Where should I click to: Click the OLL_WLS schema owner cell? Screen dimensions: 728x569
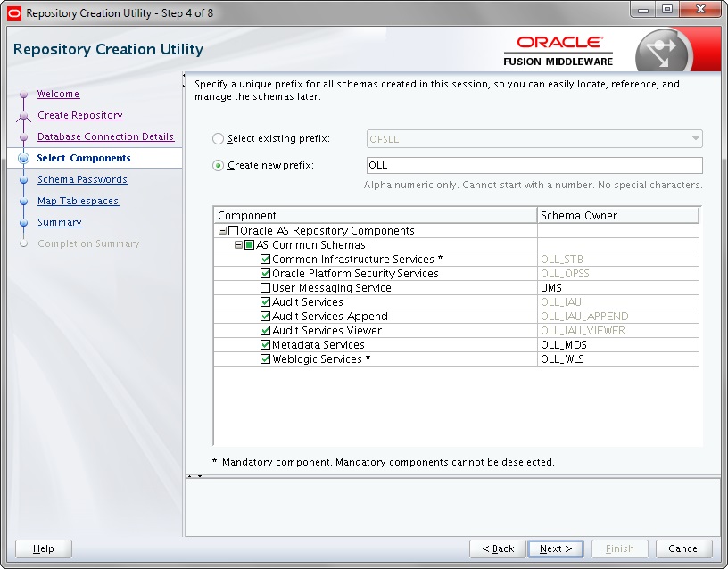tap(618, 359)
